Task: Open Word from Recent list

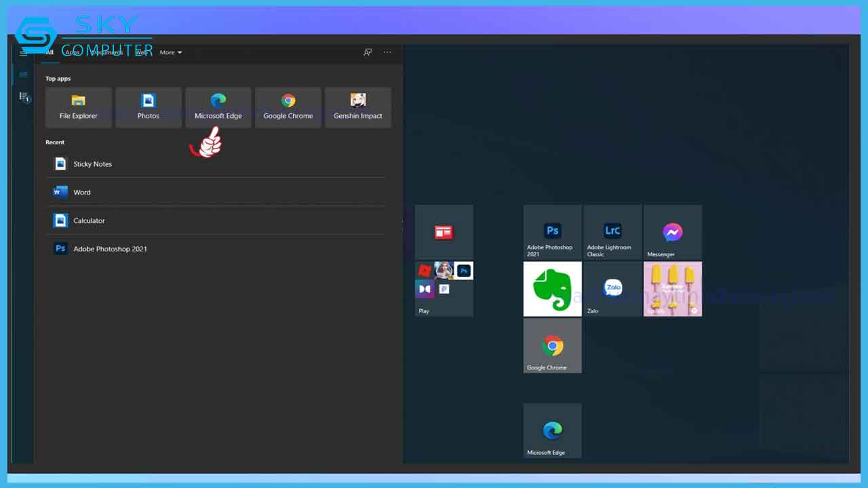Action: coord(216,192)
